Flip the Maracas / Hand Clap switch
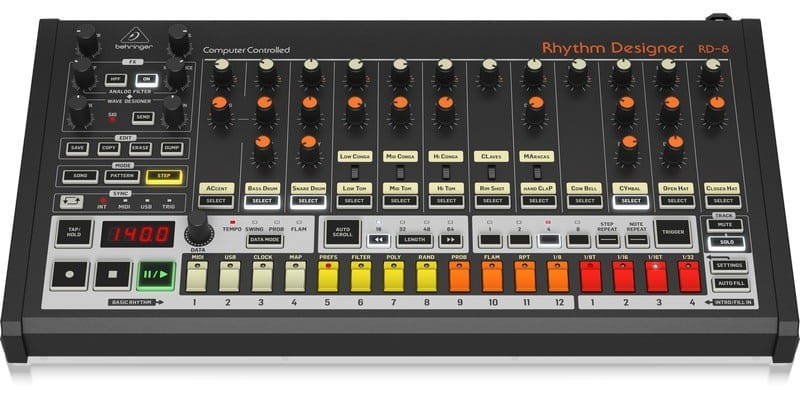800x402 pixels. point(537,172)
